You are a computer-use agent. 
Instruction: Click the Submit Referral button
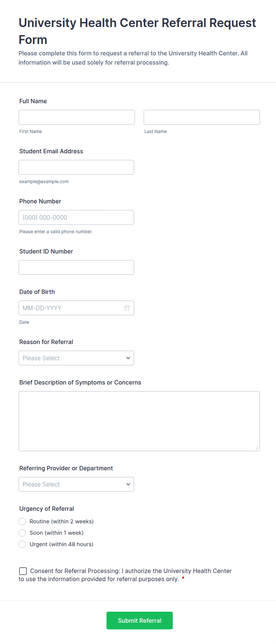click(x=139, y=621)
